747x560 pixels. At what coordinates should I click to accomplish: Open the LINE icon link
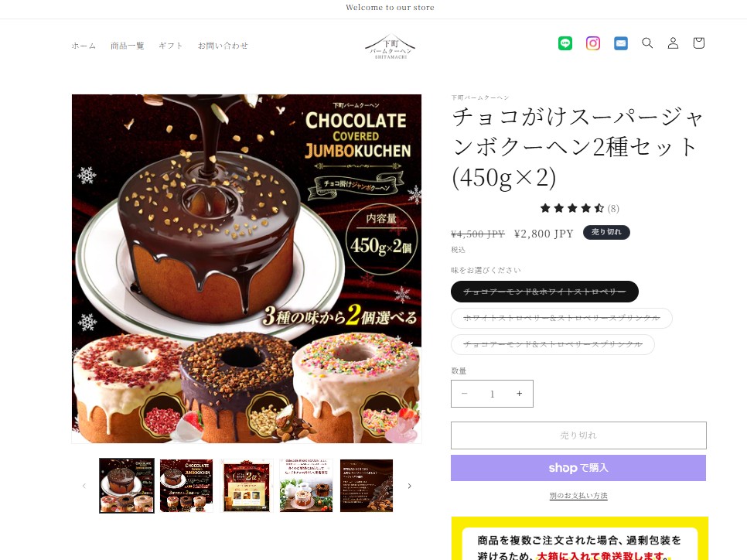[x=565, y=43]
